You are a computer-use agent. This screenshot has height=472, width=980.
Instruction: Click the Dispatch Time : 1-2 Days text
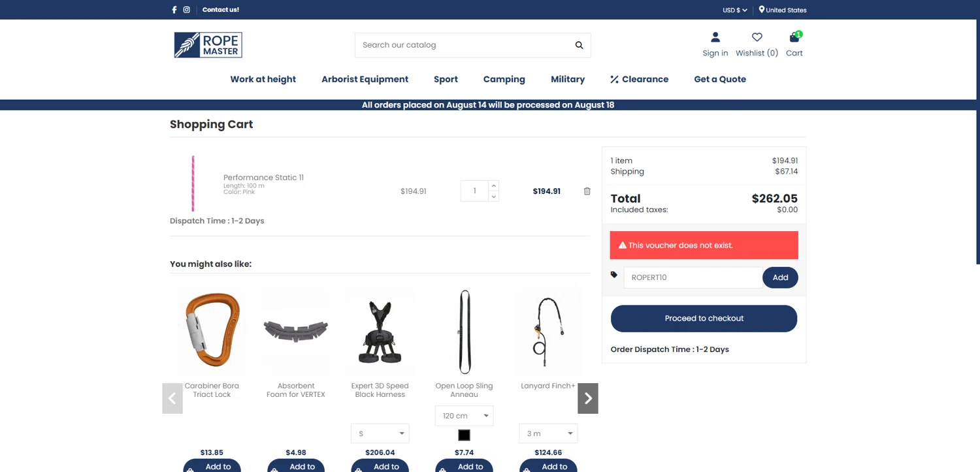click(x=217, y=221)
